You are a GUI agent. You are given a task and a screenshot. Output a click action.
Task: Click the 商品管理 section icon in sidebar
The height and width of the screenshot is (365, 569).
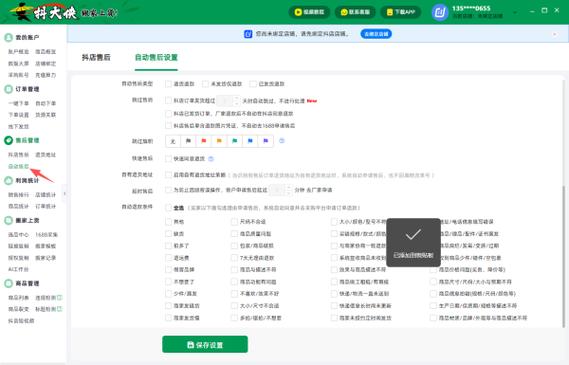coord(8,283)
